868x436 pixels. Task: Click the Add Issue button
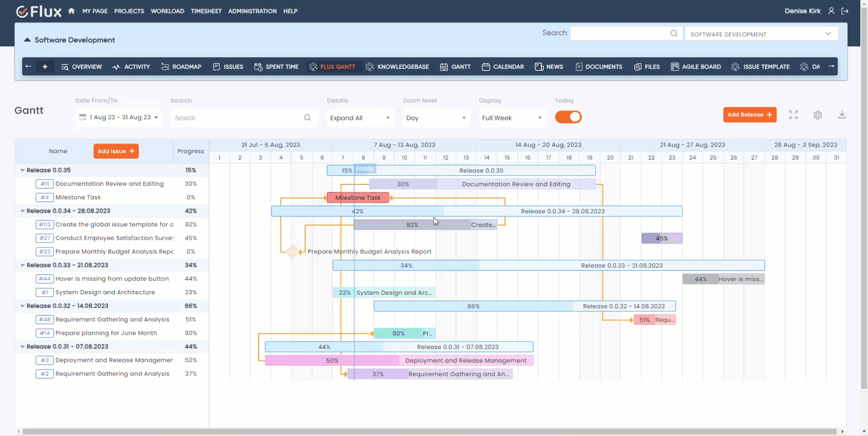click(116, 151)
